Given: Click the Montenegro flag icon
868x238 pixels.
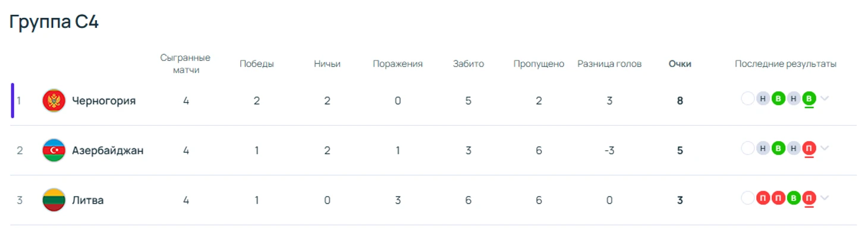Looking at the screenshot, I should 54,100.
